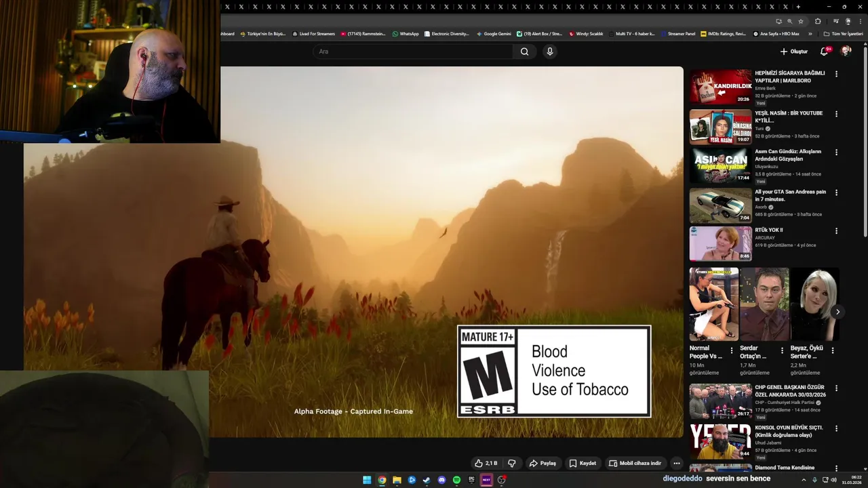Open the Ana Sayfa HBO Max bookmark
The image size is (868, 488).
[x=776, y=33]
